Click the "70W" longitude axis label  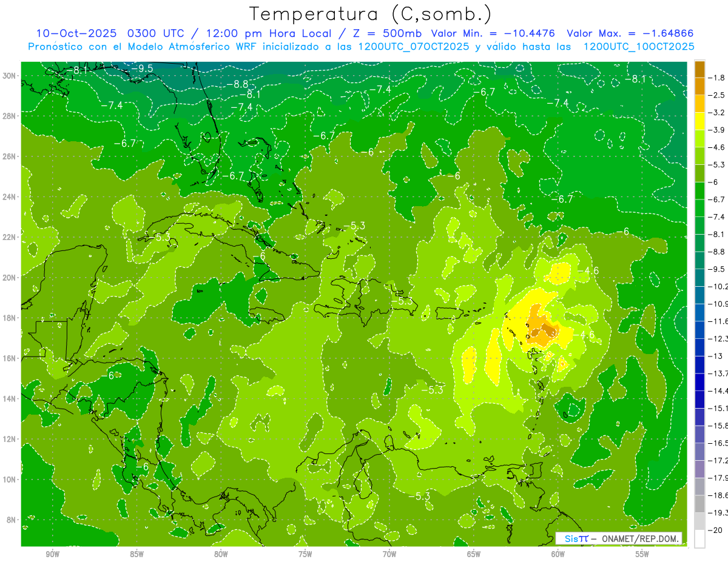click(x=389, y=554)
